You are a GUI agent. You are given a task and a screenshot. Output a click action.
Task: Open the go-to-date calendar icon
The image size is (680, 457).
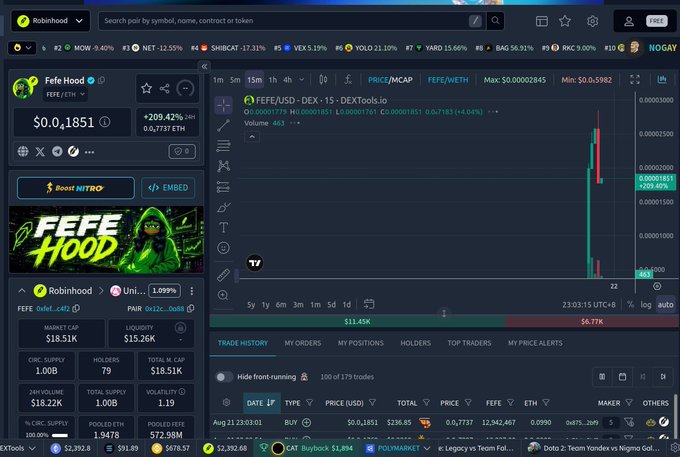tap(369, 304)
